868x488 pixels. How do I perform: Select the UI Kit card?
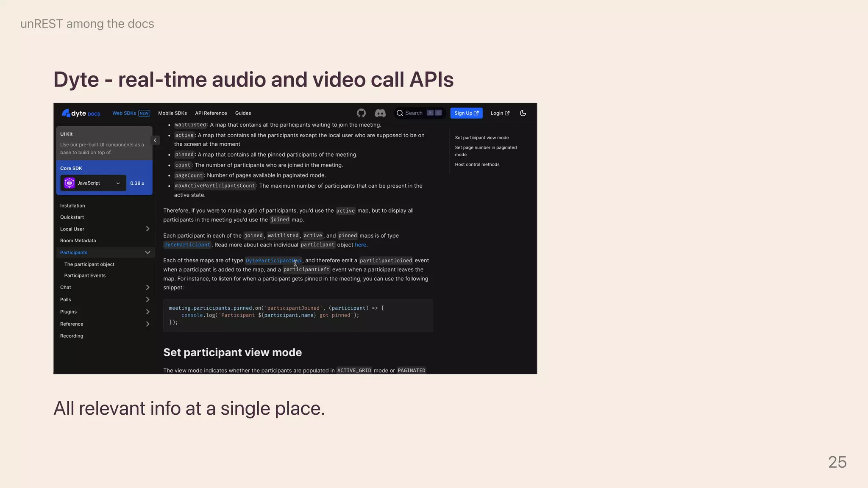point(104,143)
